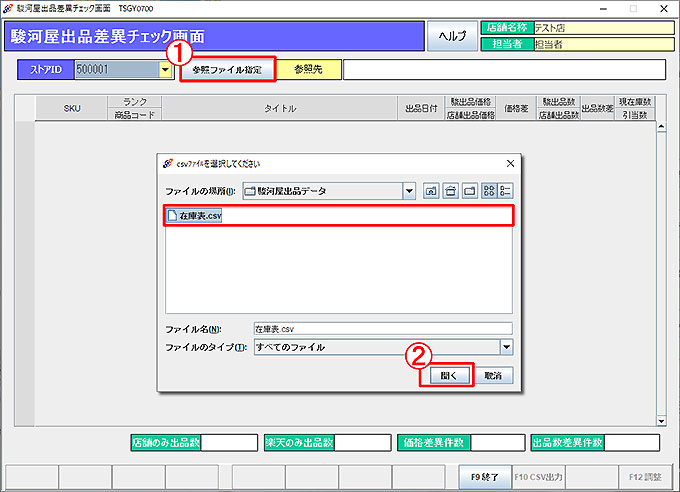Switch file dialog to details view

pos(505,191)
